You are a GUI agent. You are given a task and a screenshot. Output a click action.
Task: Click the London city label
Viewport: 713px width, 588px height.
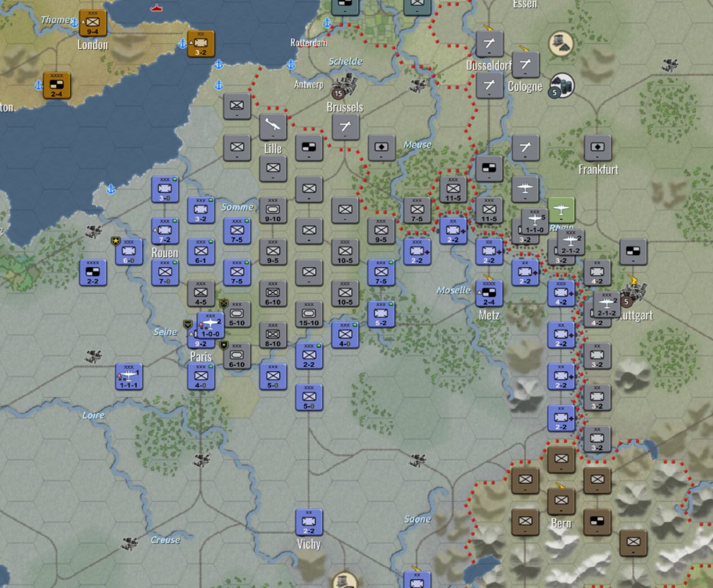click(x=93, y=45)
